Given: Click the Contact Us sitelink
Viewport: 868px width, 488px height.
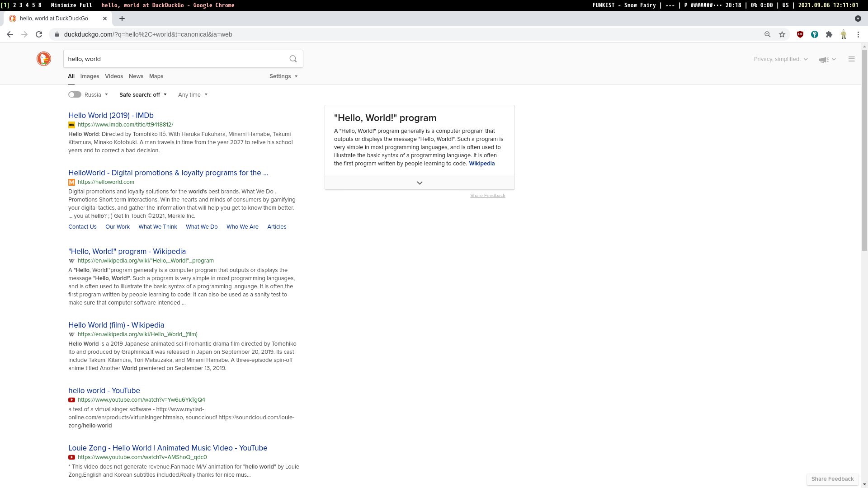Looking at the screenshot, I should coord(82,227).
